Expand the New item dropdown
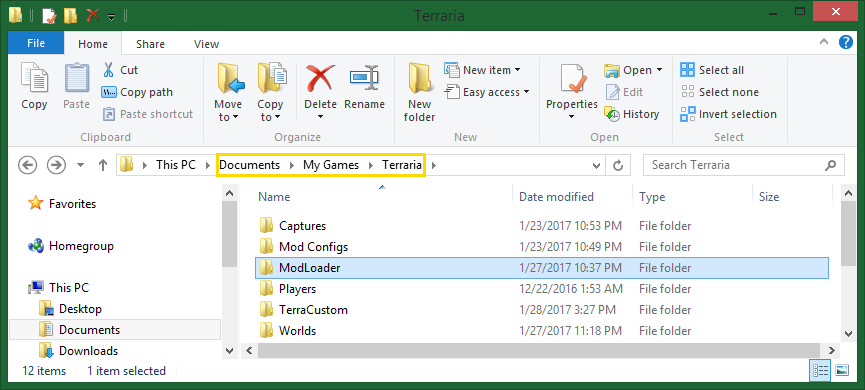 [x=517, y=70]
